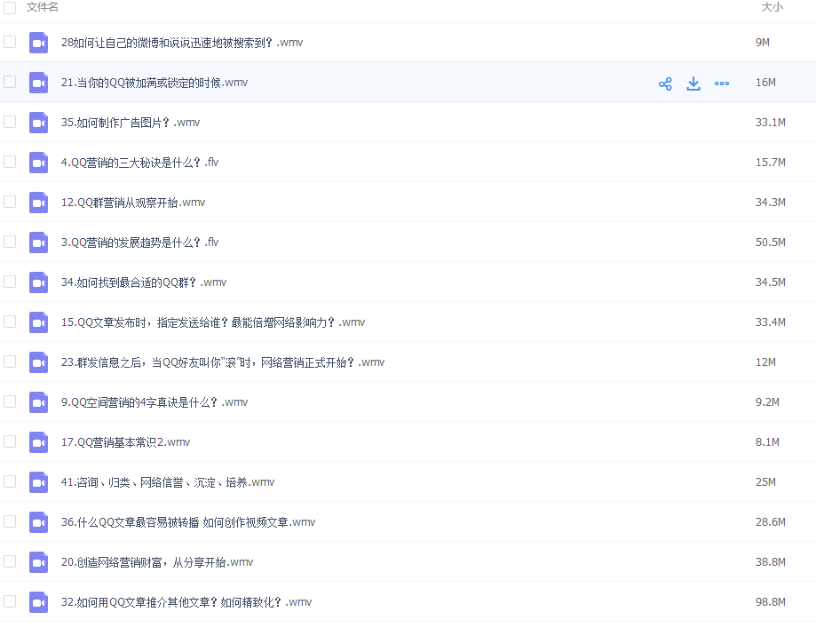Click video icon of 35.如何制作广告图片 file
The height and width of the screenshot is (644, 816).
[38, 123]
